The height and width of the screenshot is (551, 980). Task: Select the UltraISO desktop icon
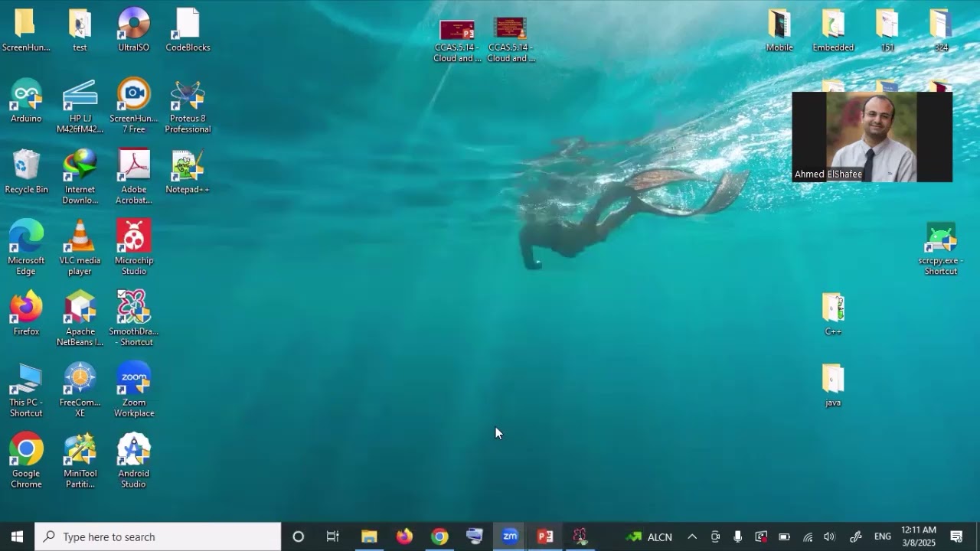[x=134, y=31]
